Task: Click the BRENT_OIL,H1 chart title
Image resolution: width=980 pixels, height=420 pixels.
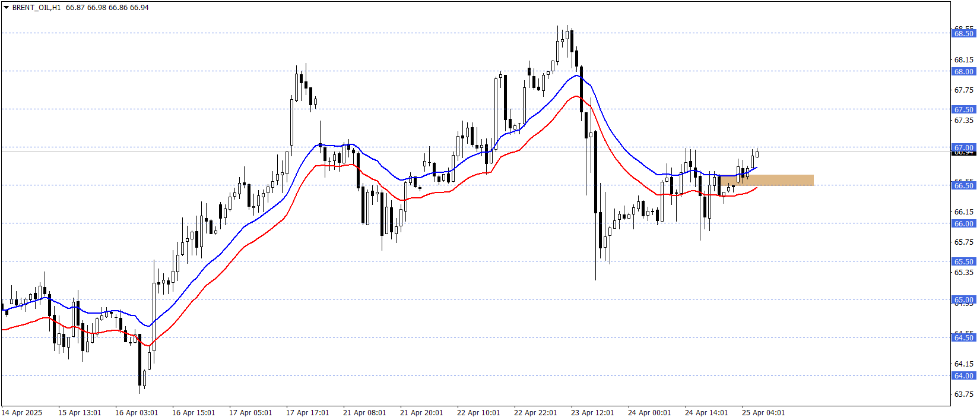Action: pos(36,8)
